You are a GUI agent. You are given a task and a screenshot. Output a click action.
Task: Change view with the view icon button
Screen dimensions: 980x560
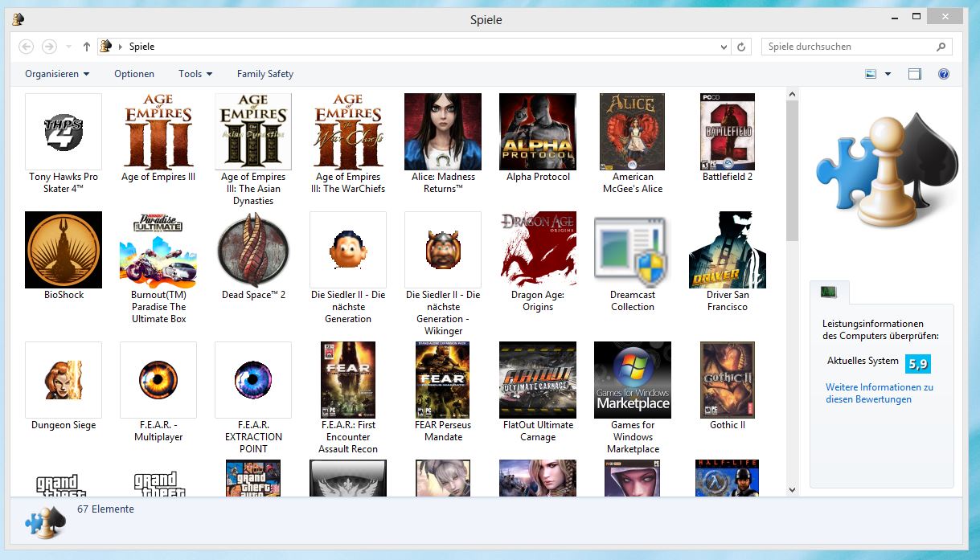[871, 74]
